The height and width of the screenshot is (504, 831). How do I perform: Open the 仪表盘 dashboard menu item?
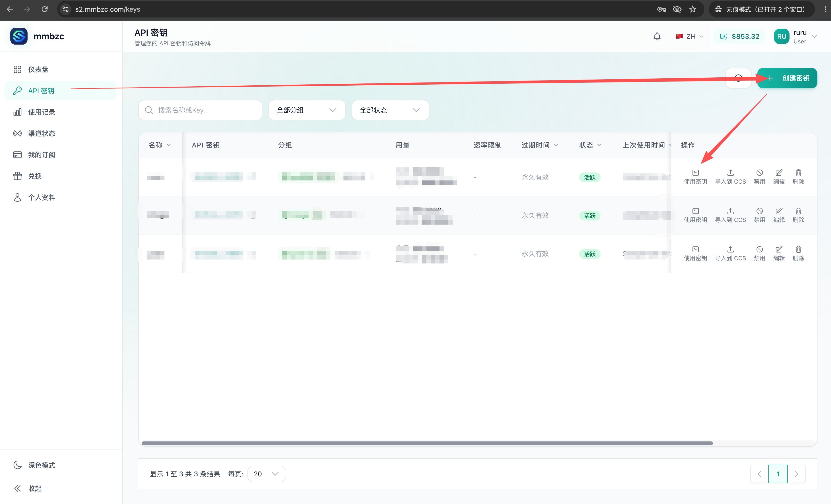[61, 69]
